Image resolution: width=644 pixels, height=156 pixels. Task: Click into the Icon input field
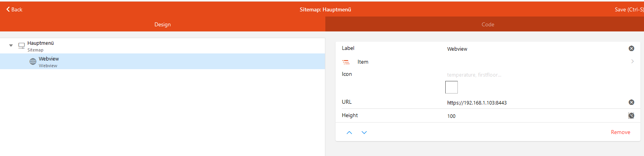536,75
